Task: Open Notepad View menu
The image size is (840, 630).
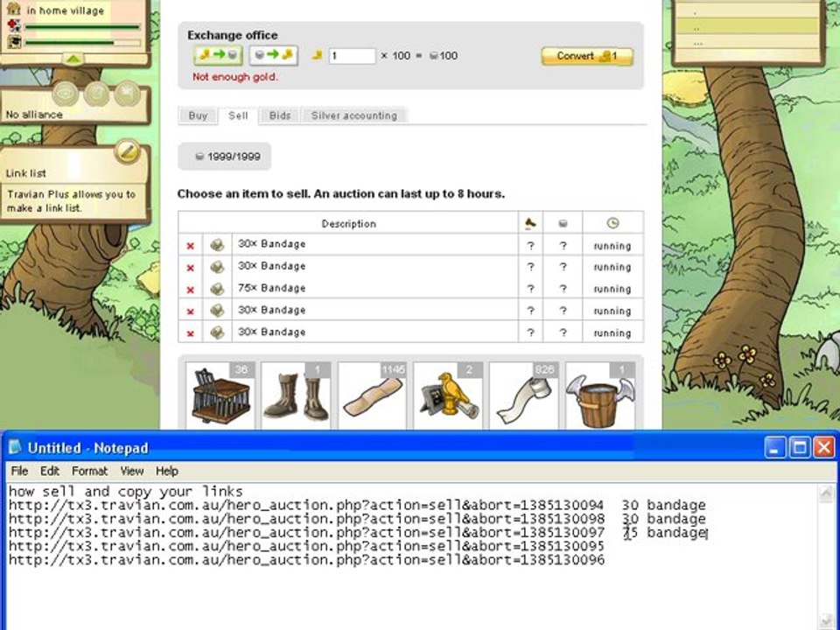Action: pos(132,471)
